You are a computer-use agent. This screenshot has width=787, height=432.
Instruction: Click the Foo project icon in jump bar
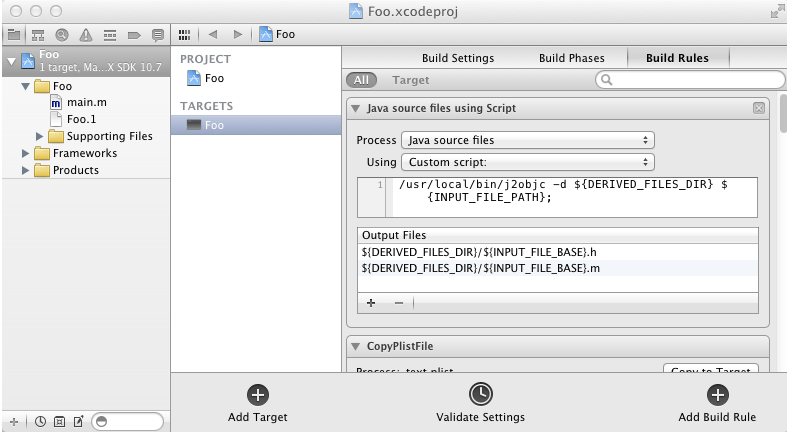click(266, 34)
